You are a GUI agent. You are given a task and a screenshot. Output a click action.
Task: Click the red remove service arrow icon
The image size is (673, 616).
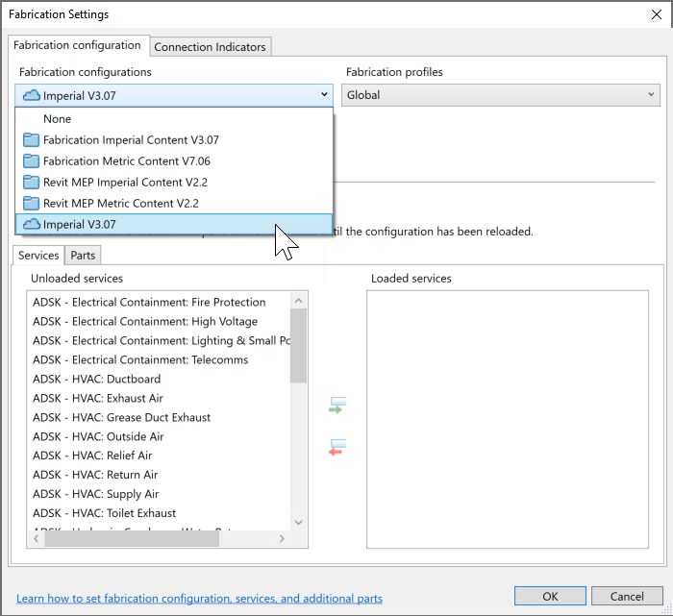coord(336,448)
